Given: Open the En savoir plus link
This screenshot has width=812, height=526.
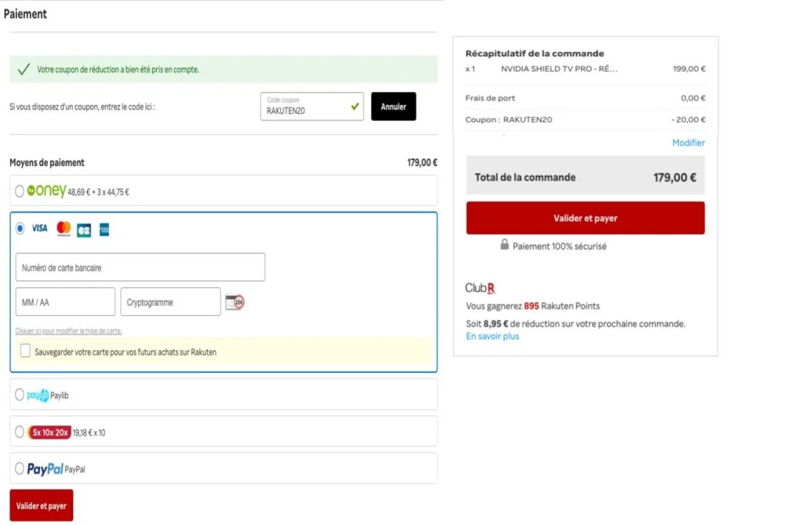Looking at the screenshot, I should pos(493,336).
